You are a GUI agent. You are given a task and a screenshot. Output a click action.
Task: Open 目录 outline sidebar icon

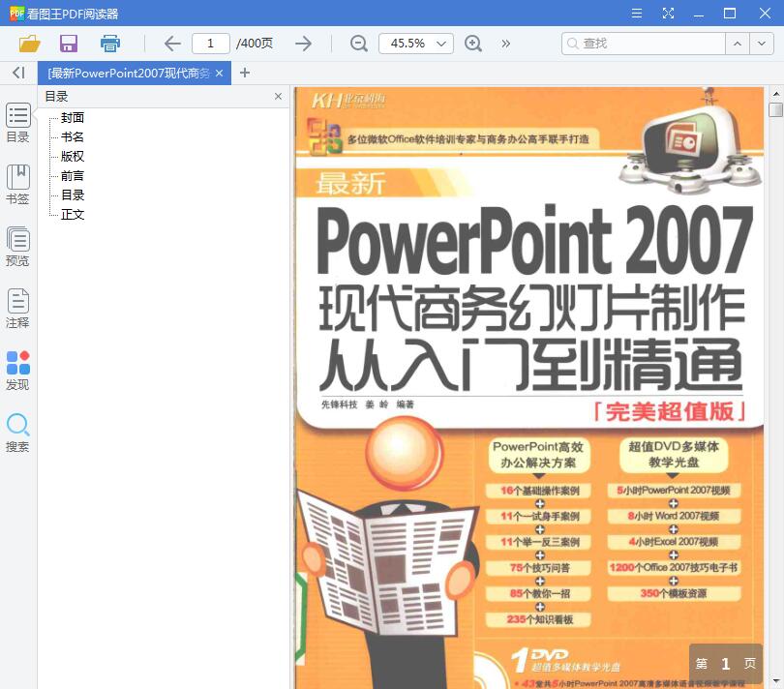(x=18, y=123)
